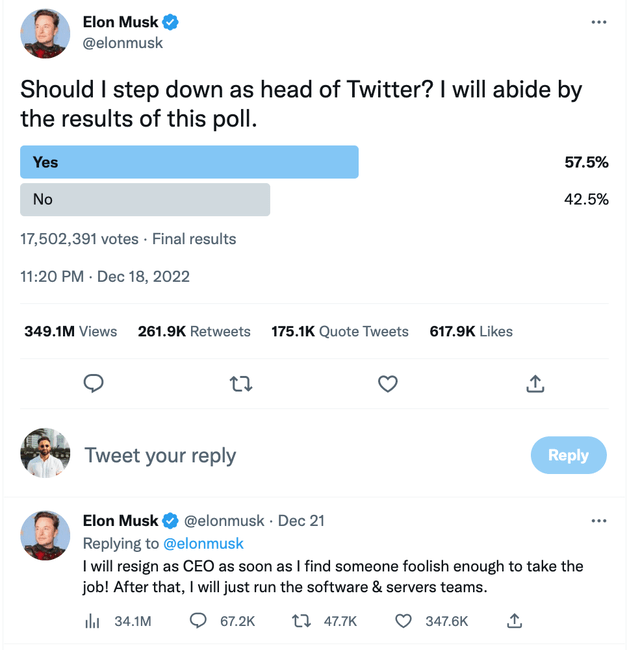Click the Yes poll result bar
Viewport: 640px width, 650px height.
pyautogui.click(x=189, y=162)
